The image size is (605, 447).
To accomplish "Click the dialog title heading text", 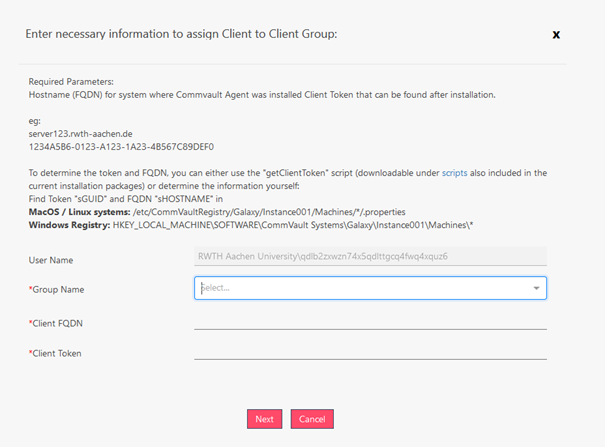I will 180,34.
